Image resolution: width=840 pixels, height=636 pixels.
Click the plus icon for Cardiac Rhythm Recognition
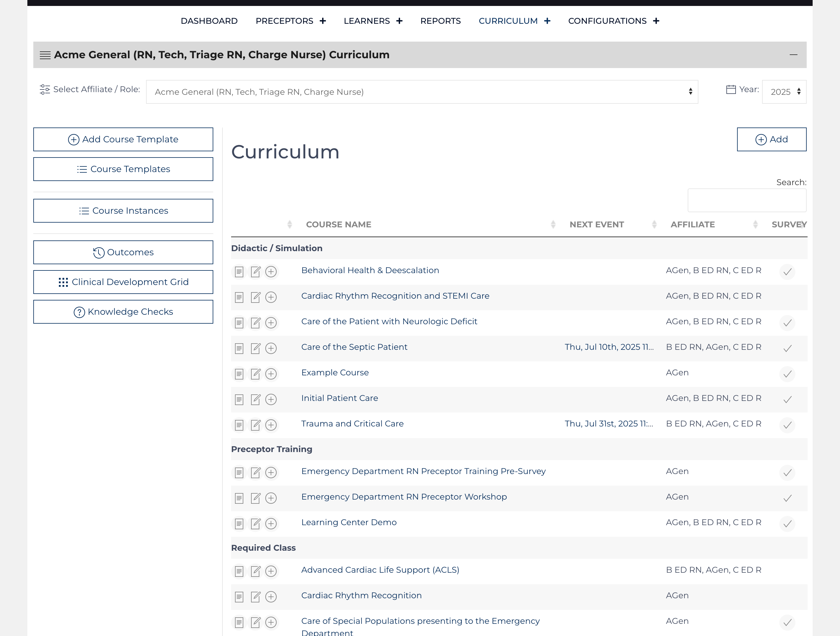(271, 596)
